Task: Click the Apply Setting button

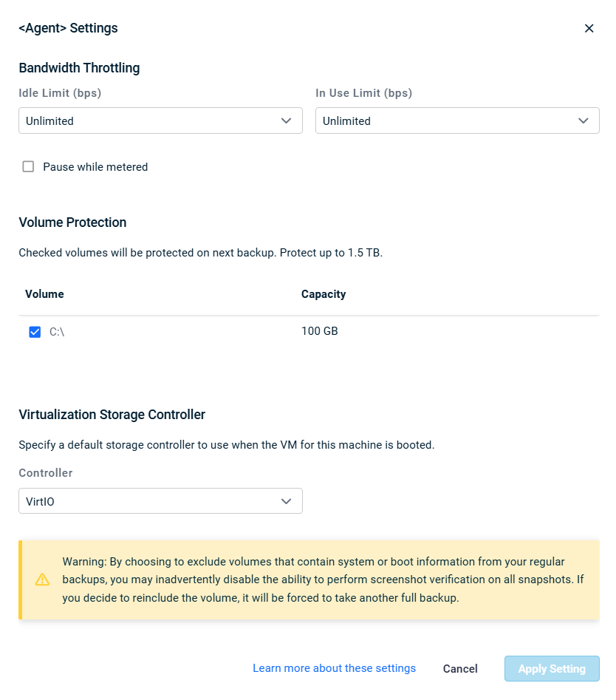Action: click(x=552, y=668)
